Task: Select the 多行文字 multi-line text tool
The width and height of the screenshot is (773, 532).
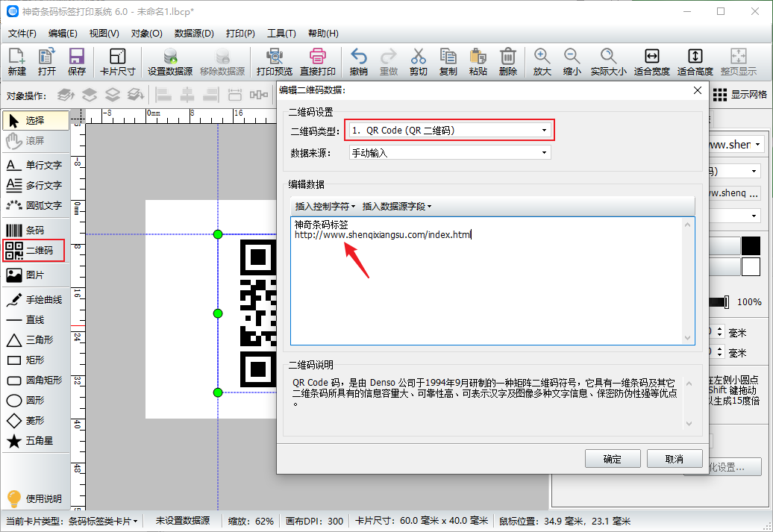Action: click(x=34, y=185)
